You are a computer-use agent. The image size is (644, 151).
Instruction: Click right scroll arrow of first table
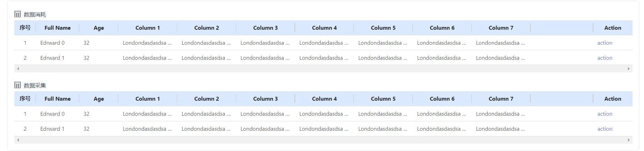(629, 69)
